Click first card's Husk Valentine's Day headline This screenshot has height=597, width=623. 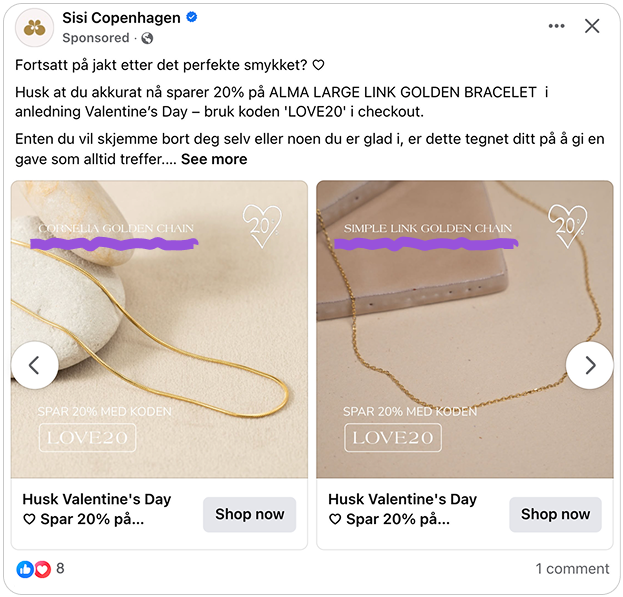(x=97, y=499)
